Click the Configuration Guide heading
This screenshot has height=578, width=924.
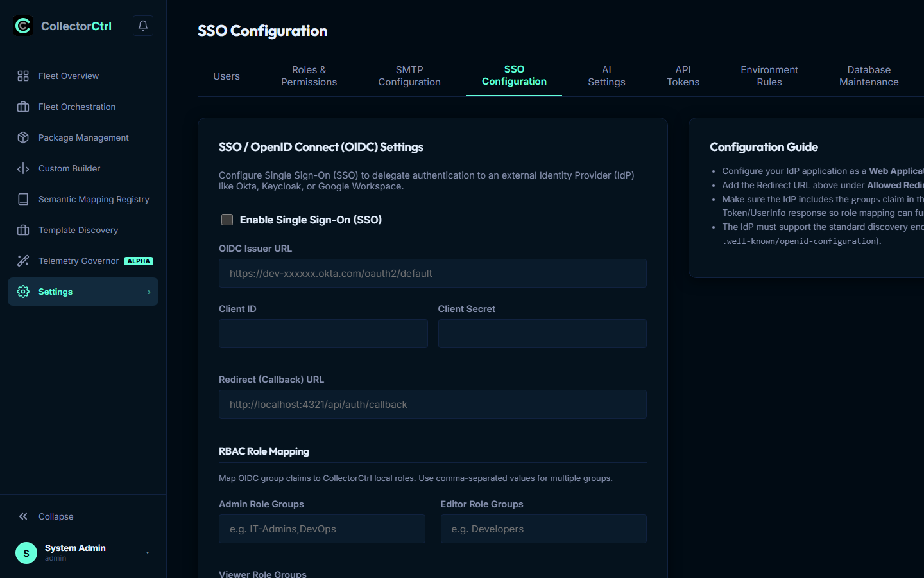(764, 147)
